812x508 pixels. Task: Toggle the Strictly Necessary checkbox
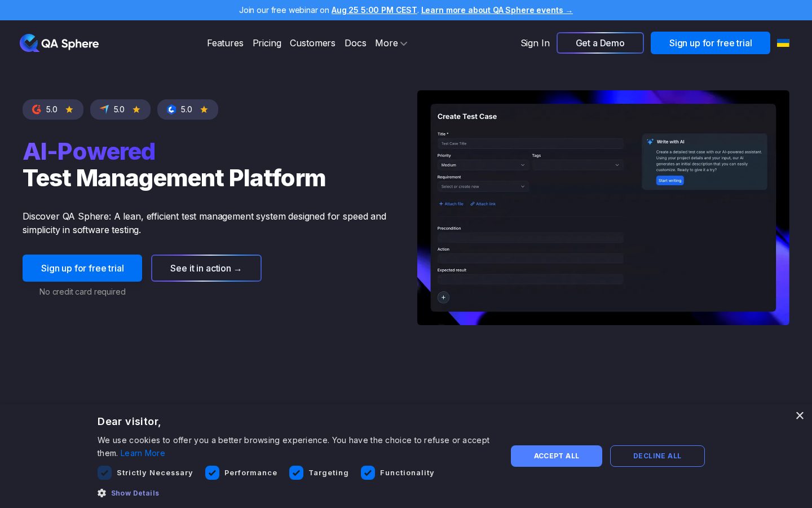pyautogui.click(x=104, y=472)
